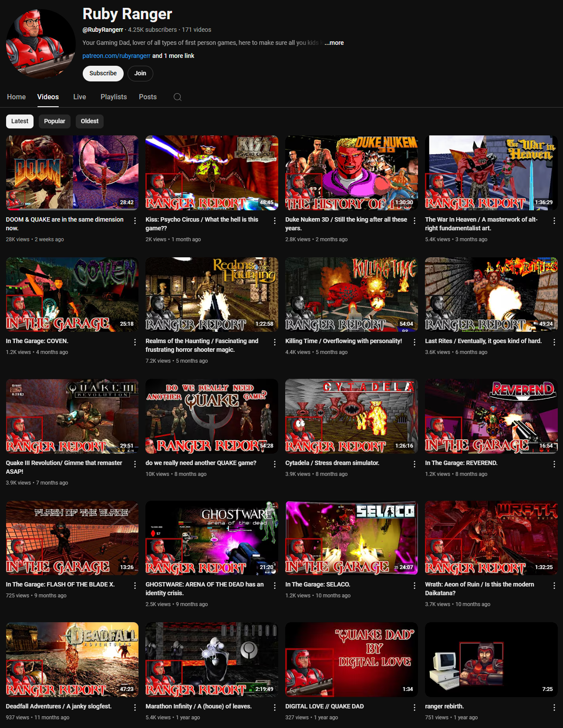The width and height of the screenshot is (563, 728).
Task: Open more options for Marathon Infinity video
Action: 275,708
